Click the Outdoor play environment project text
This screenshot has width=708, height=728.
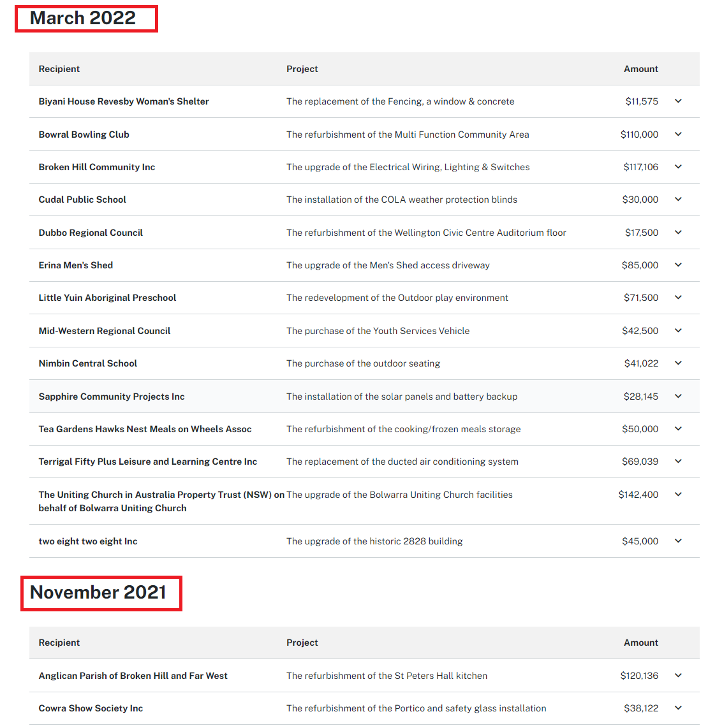point(397,297)
